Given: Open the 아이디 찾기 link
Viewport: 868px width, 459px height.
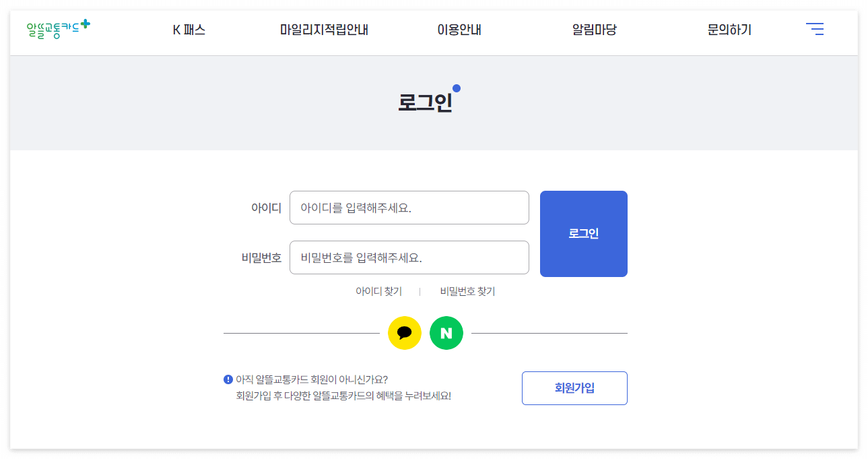Looking at the screenshot, I should [x=380, y=290].
